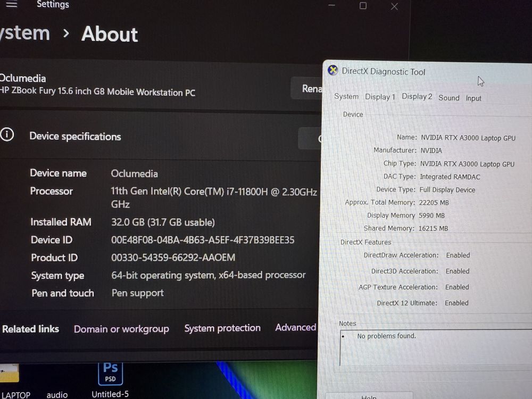Open the Advanced system settings link
Viewport: 532px width, 399px height.
click(295, 327)
